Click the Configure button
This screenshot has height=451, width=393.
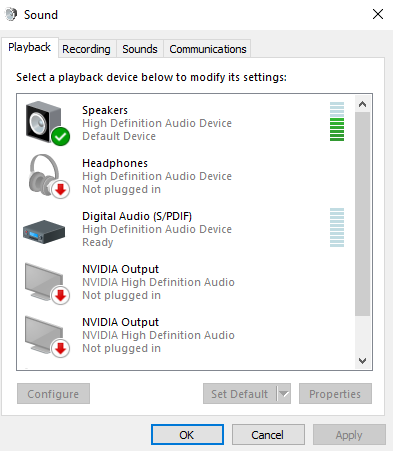53,394
